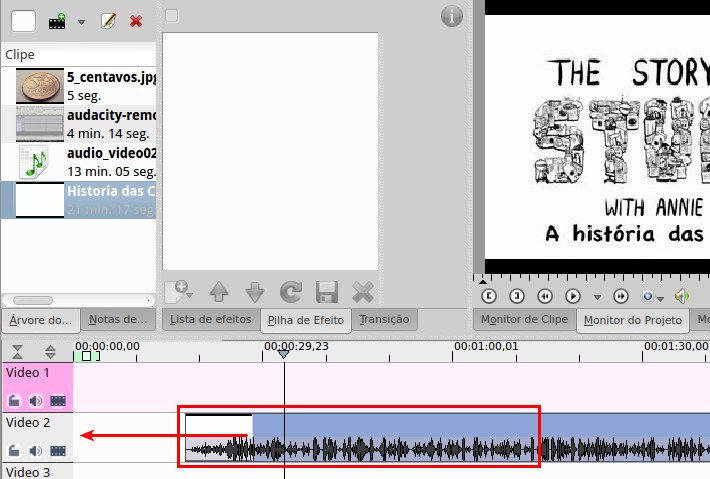Toggle the effect stack checkbox
The width and height of the screenshot is (710, 479).
pyautogui.click(x=171, y=16)
